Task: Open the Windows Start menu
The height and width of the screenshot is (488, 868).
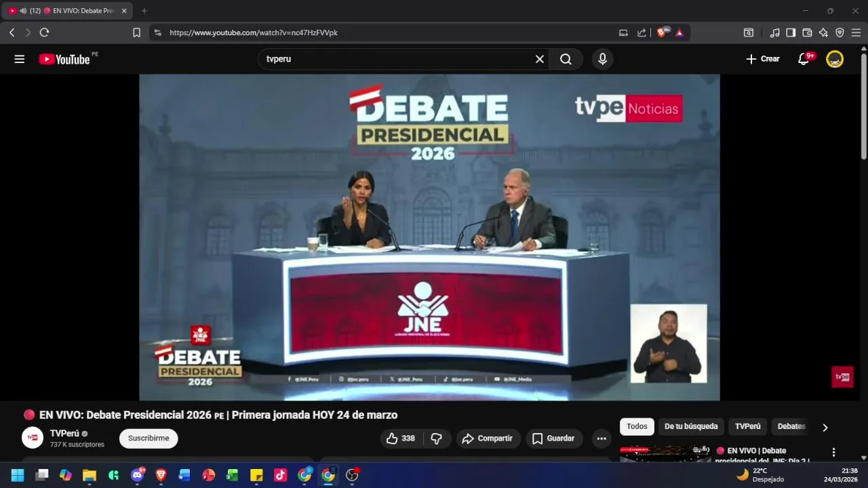Action: point(18,475)
